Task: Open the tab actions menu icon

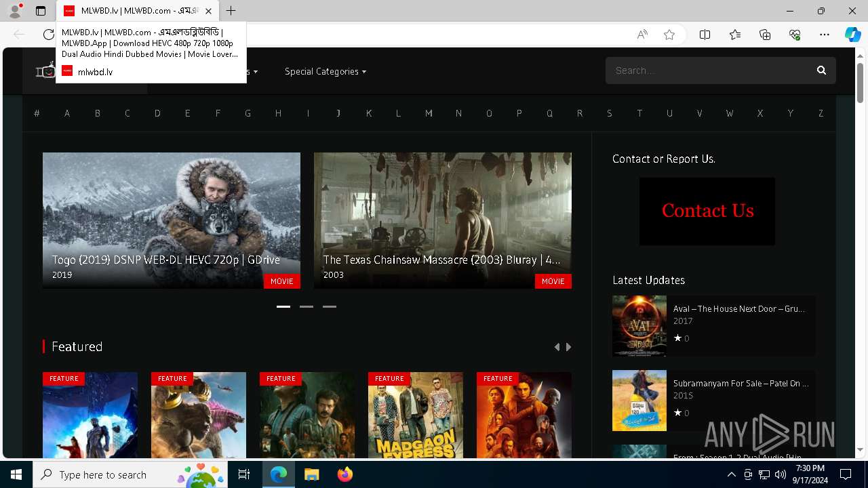Action: click(41, 11)
